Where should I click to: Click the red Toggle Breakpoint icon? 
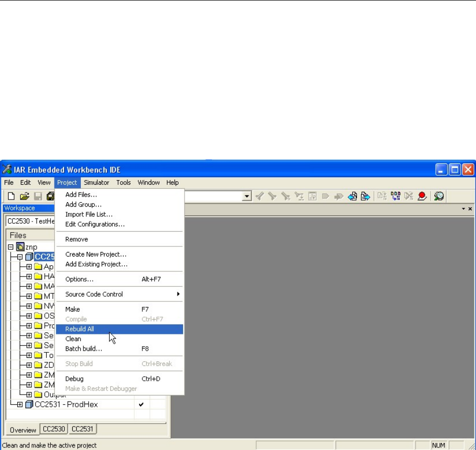[x=422, y=196]
